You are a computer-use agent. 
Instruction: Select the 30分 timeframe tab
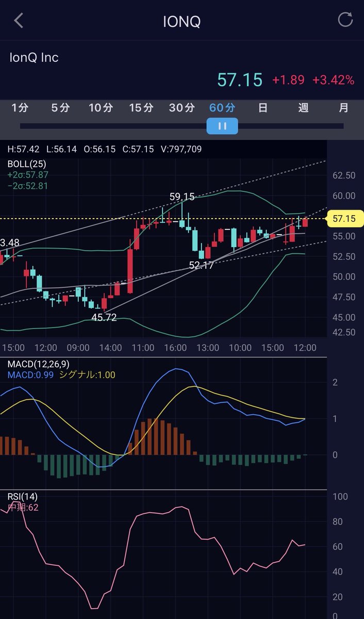pos(182,108)
